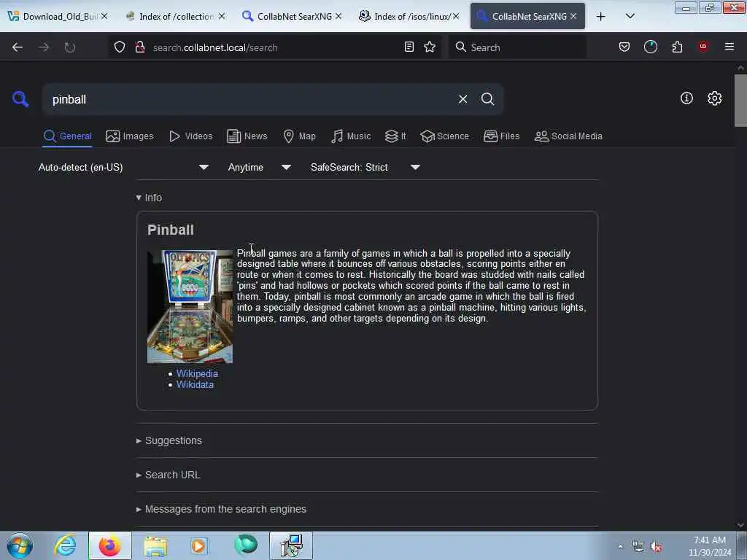Go back with the browser back arrow
Viewport: 747px width, 560px height.
(18, 47)
